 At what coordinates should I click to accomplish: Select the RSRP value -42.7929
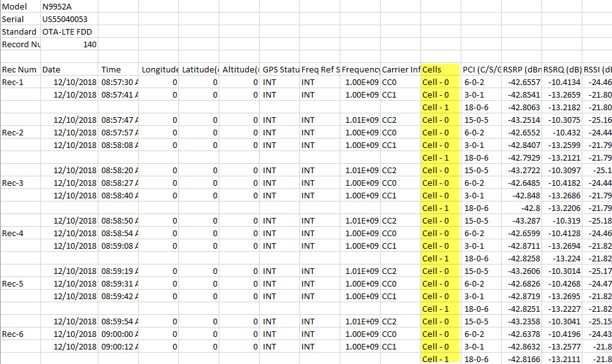point(522,157)
